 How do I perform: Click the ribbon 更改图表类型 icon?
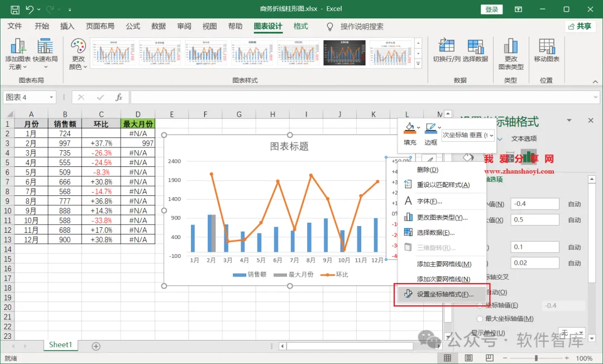[x=511, y=46]
